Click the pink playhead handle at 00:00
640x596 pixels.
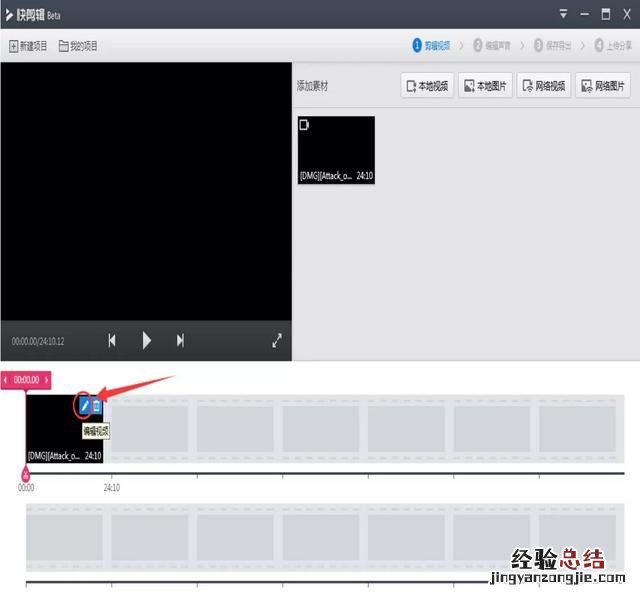point(26,474)
